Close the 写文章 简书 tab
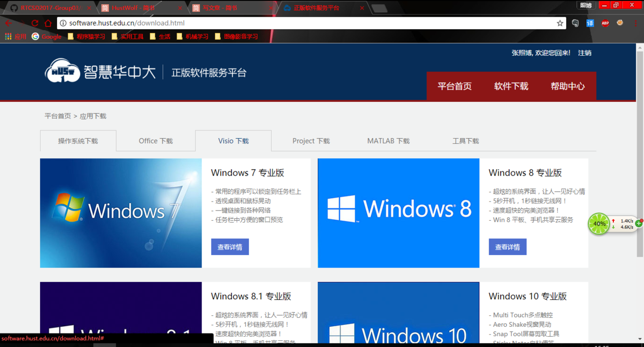 coord(271,8)
